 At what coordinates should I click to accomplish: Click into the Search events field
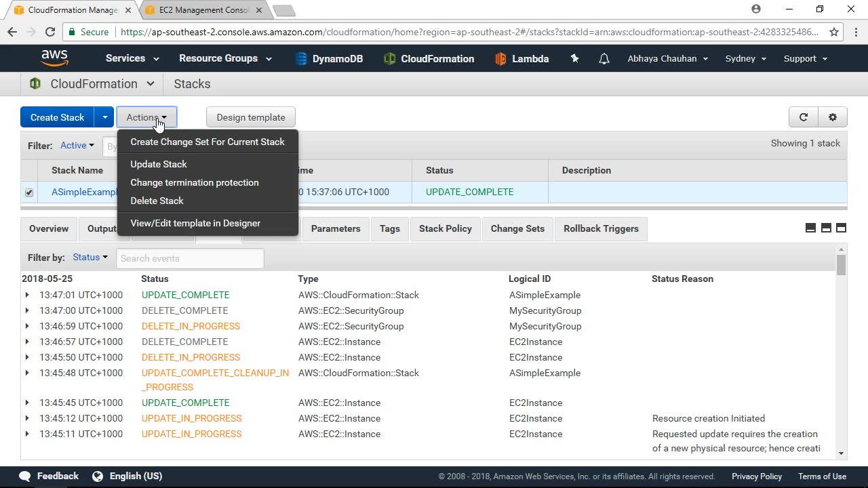190,258
